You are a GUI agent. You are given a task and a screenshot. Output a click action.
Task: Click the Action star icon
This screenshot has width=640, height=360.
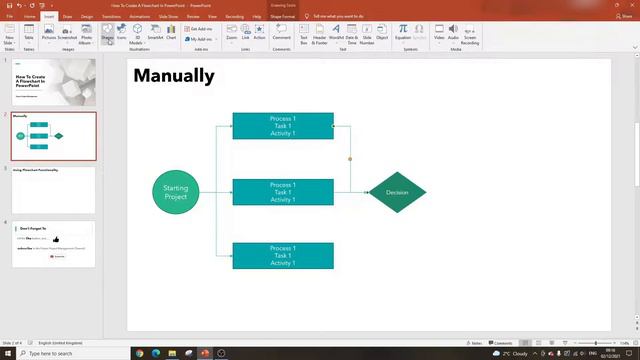[x=259, y=33]
